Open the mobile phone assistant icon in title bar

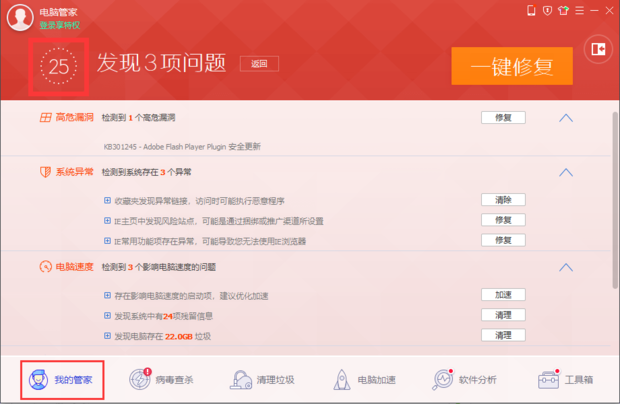point(531,11)
